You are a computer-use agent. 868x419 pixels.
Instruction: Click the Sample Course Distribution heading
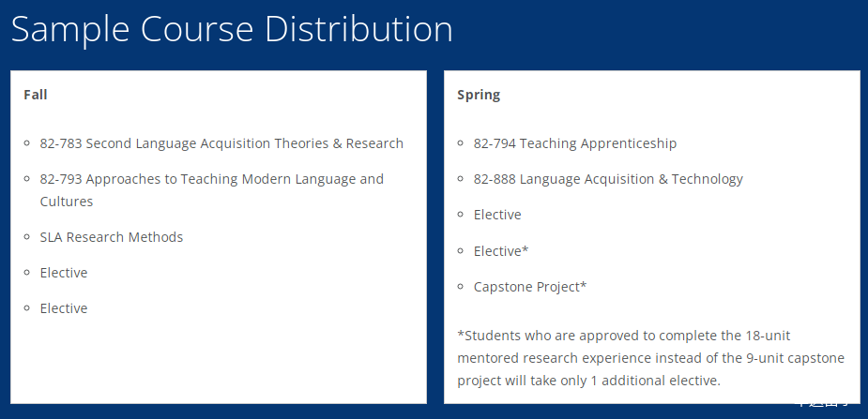(232, 29)
